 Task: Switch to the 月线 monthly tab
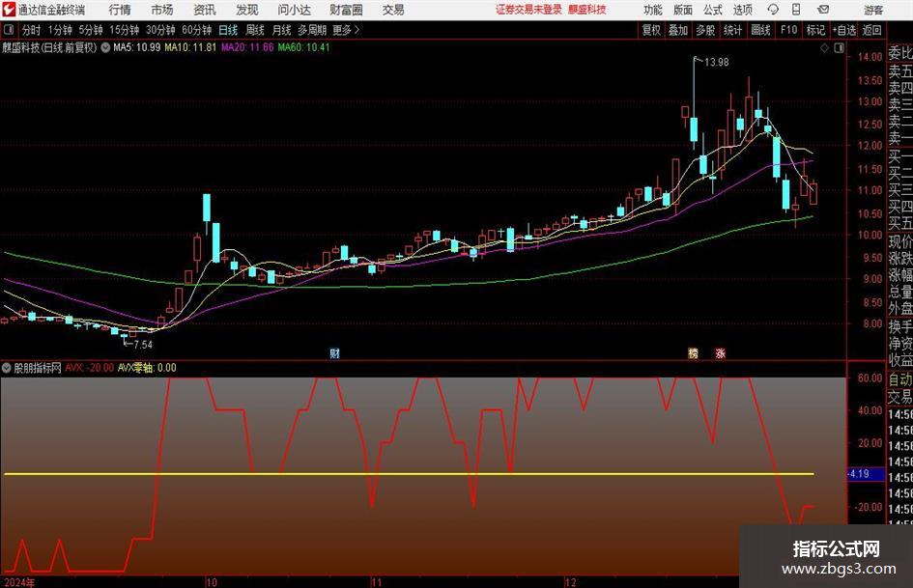[282, 30]
